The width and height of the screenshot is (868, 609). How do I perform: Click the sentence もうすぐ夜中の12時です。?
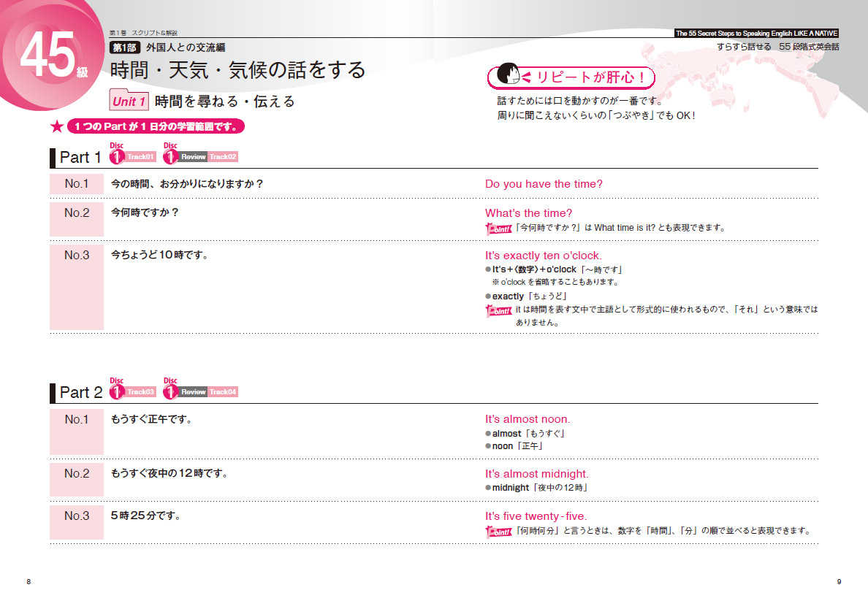coord(170,473)
